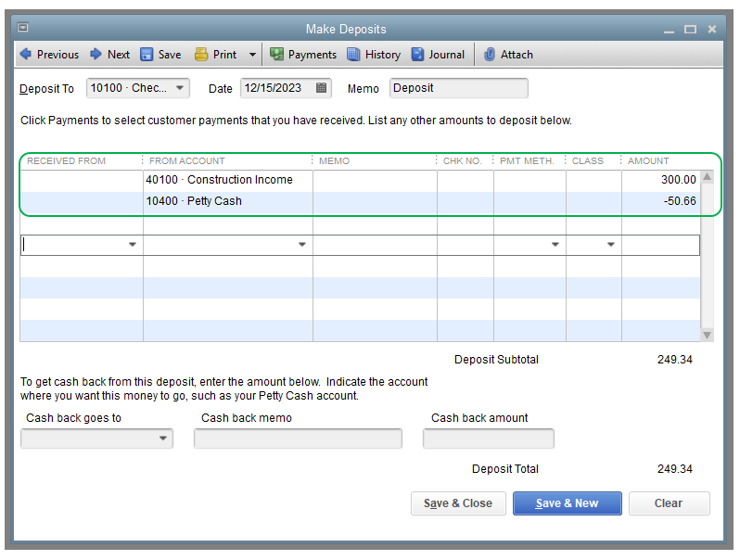The image size is (740, 560).
Task: Click the Memo cell in the active row
Action: [x=376, y=246]
